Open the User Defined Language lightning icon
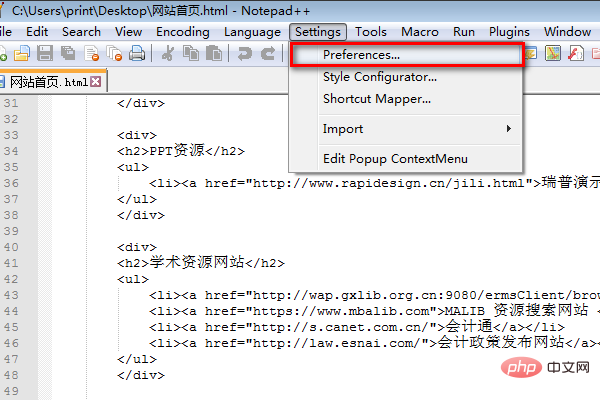This screenshot has height=400, width=600. (531, 53)
